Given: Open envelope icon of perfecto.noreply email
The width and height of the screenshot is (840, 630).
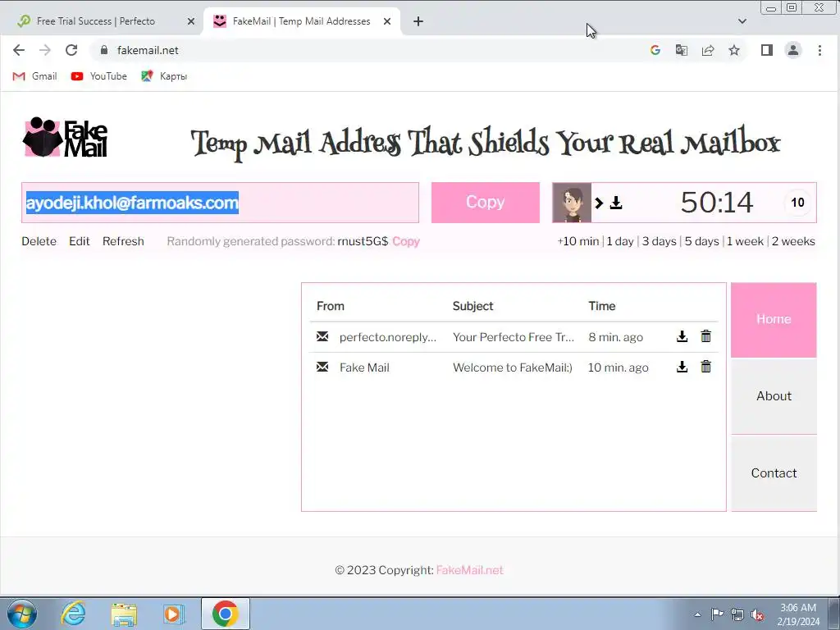Looking at the screenshot, I should tap(322, 336).
